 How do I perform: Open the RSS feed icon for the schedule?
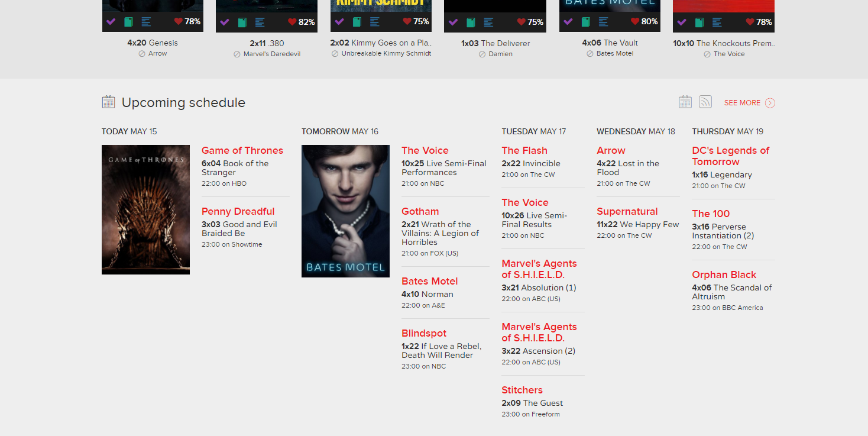(705, 102)
